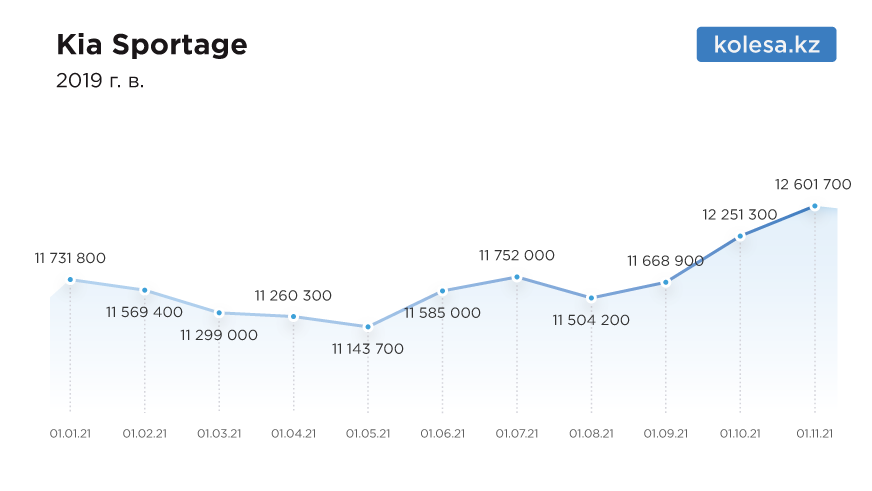Click the 12 251 300 price label
The height and width of the screenshot is (491, 872).
(x=739, y=215)
